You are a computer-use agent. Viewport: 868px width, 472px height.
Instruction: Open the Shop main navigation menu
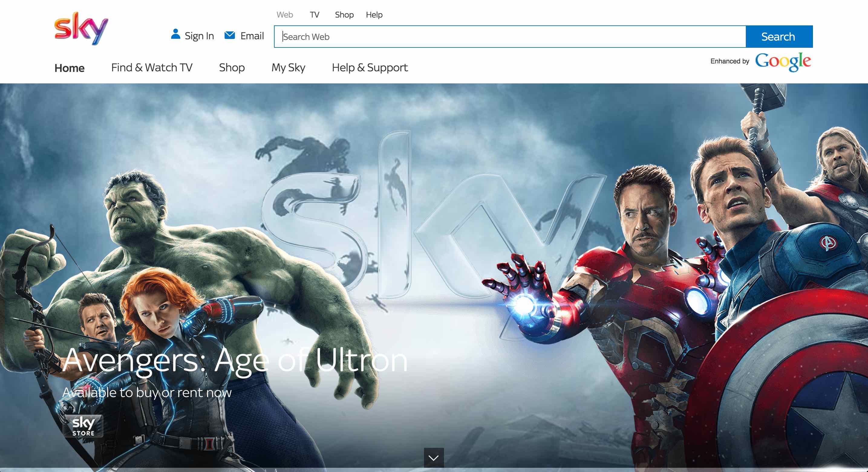[232, 68]
